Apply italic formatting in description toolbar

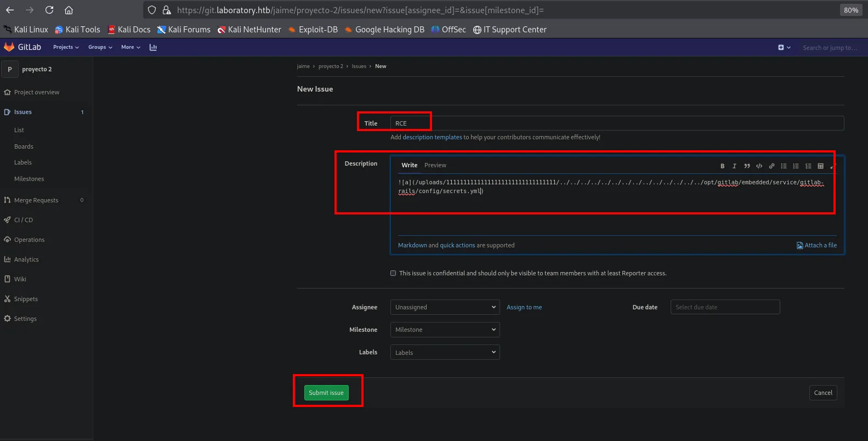pyautogui.click(x=734, y=166)
